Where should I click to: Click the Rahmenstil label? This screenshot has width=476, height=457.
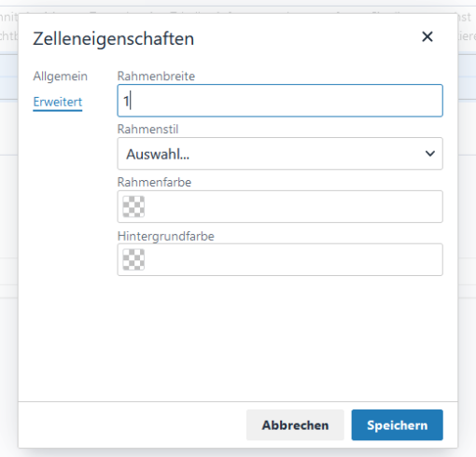click(147, 129)
